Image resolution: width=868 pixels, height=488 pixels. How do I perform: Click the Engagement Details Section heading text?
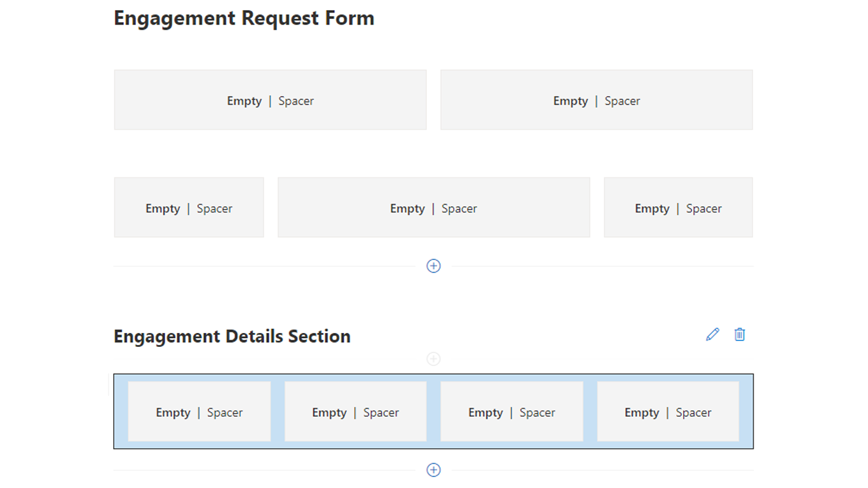[232, 336]
